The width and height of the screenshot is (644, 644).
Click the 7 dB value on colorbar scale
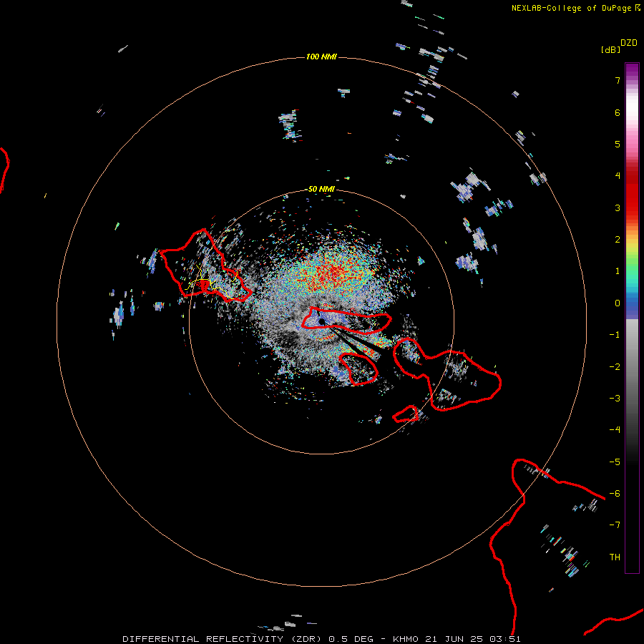click(x=618, y=80)
